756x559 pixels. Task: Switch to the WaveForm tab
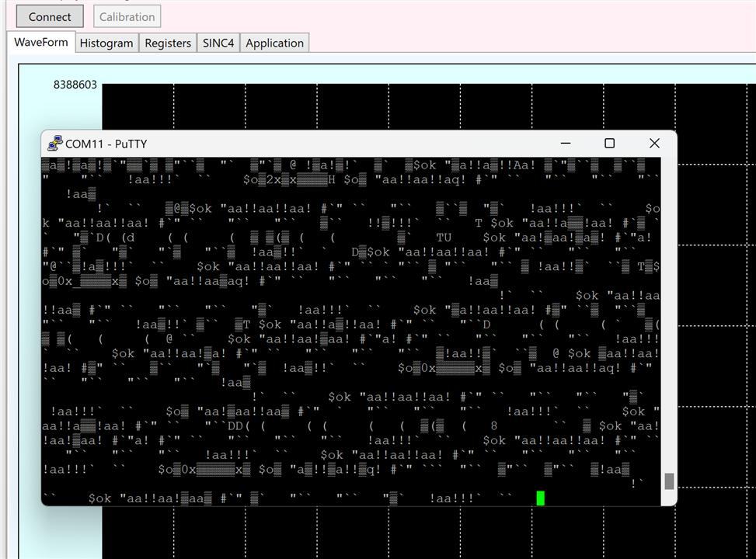pos(41,42)
